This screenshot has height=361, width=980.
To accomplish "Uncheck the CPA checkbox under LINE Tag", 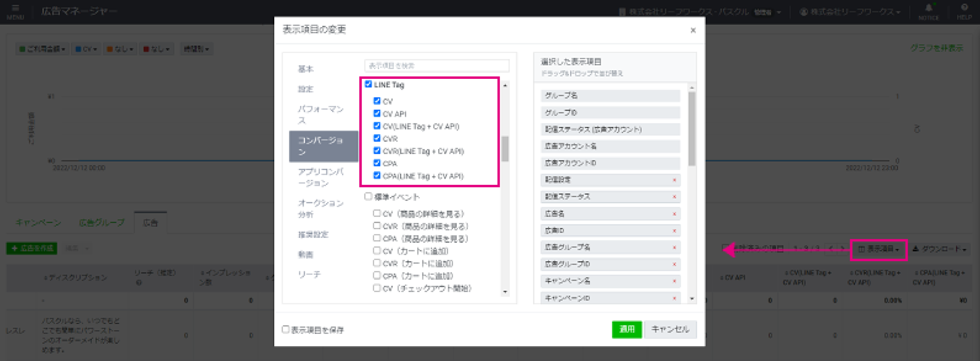I will (x=377, y=162).
